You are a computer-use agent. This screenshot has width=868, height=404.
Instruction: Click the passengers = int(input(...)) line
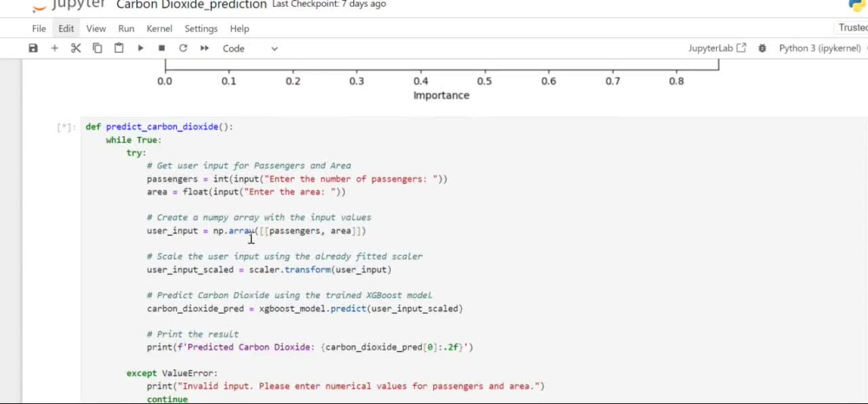[297, 179]
